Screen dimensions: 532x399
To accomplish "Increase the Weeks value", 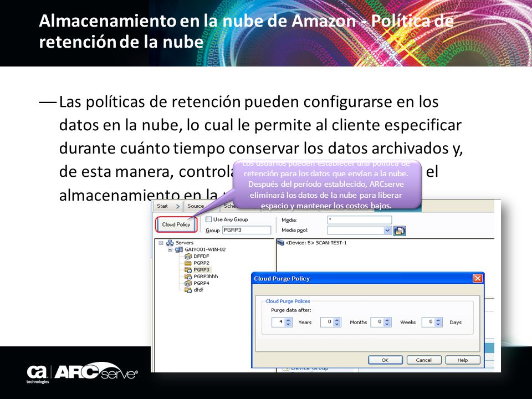I will [387, 320].
